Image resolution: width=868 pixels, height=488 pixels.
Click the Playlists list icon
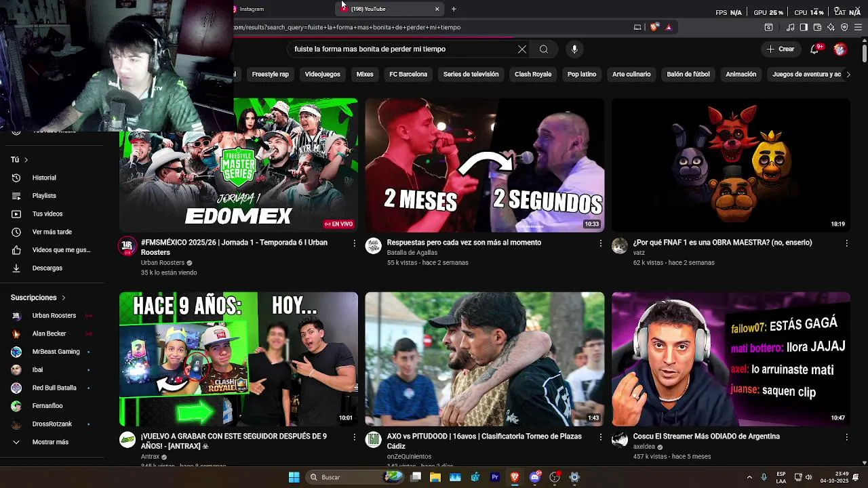coord(16,196)
